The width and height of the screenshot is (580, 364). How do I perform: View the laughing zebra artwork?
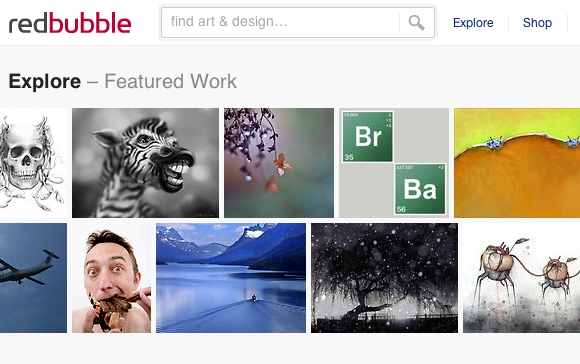[x=145, y=163]
